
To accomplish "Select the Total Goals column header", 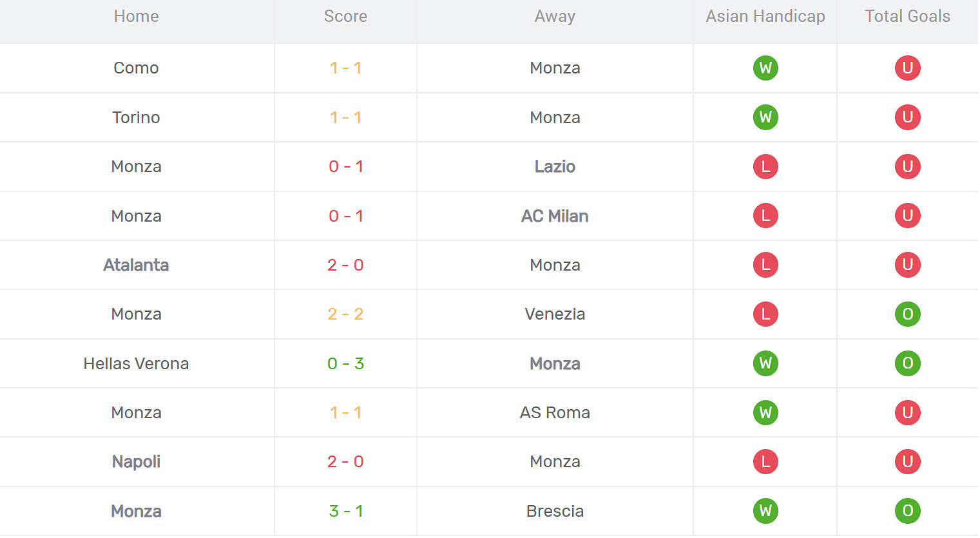I will click(x=907, y=16).
